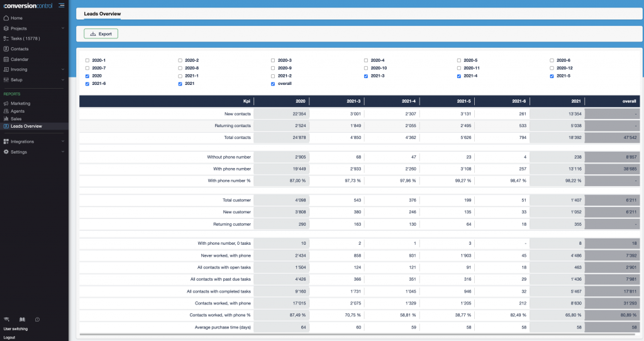
Task: Expand the Invoicing submenu chevron
Action: tap(63, 70)
